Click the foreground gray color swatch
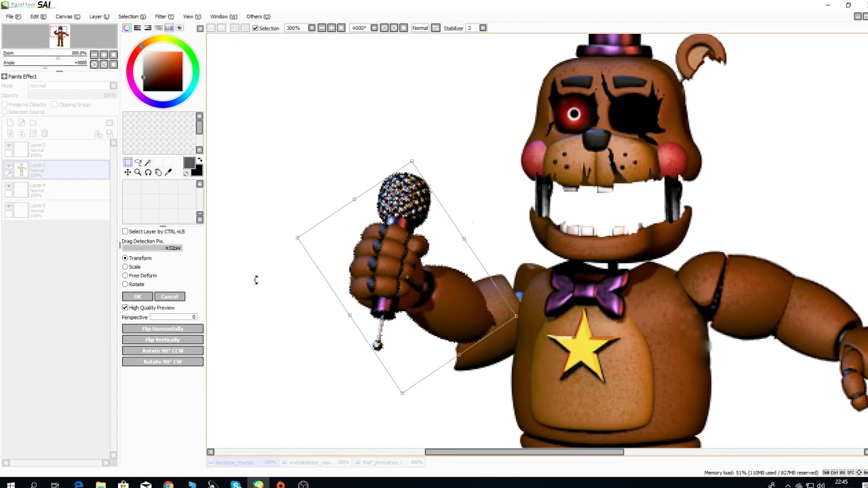 pos(189,164)
